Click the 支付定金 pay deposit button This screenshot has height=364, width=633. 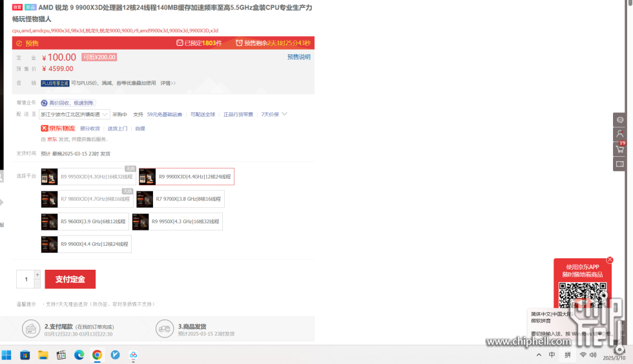70,279
